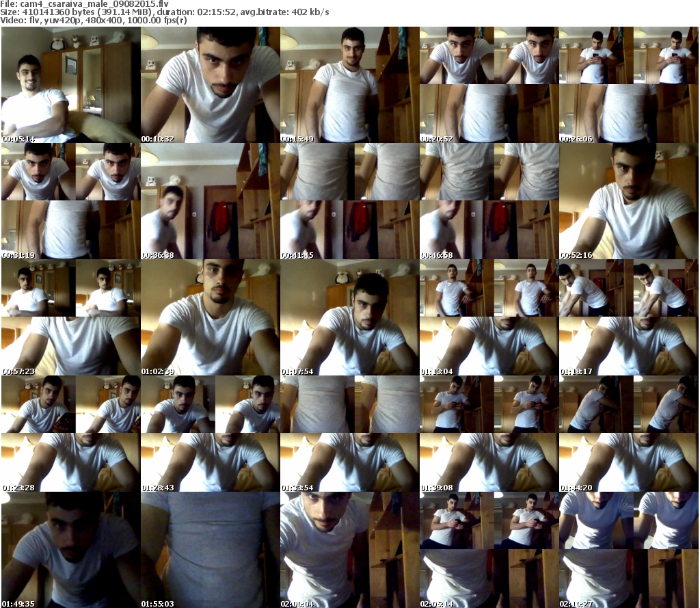This screenshot has height=608, width=700.
Task: Select the thumbnail stamped 00:31:19
Action: pos(71,201)
